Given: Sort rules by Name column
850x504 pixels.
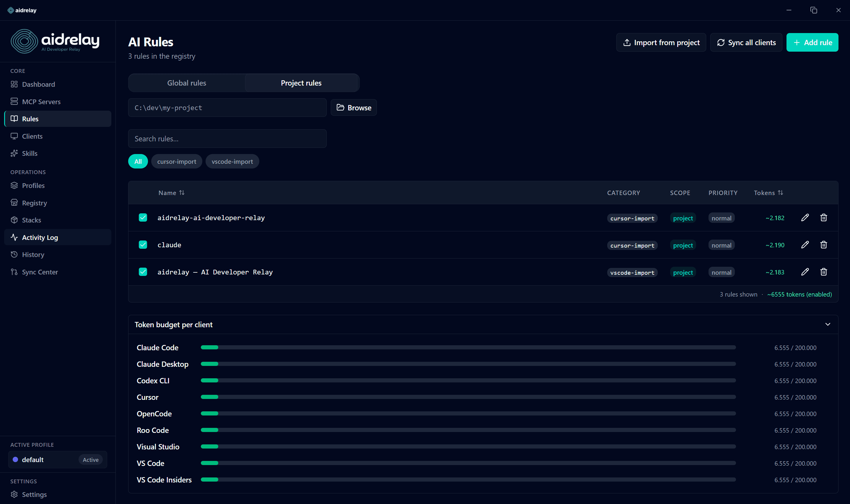Looking at the screenshot, I should click(x=171, y=193).
